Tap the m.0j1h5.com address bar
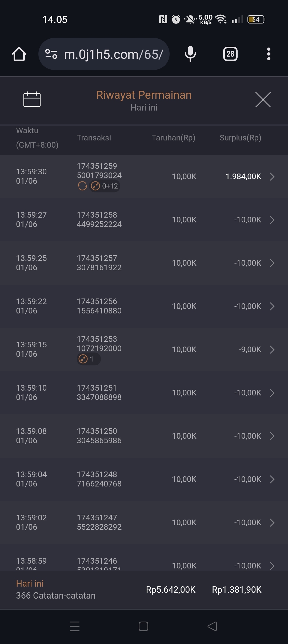 [x=113, y=54]
